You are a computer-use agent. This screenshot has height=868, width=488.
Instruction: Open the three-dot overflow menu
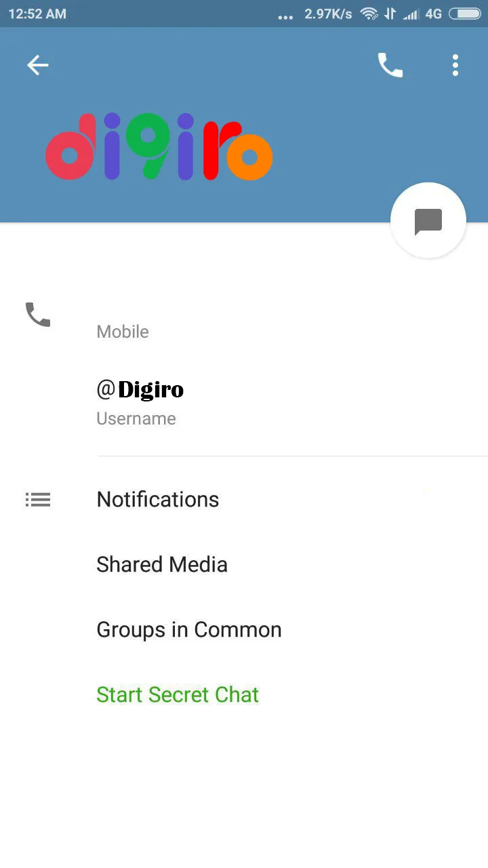point(455,65)
